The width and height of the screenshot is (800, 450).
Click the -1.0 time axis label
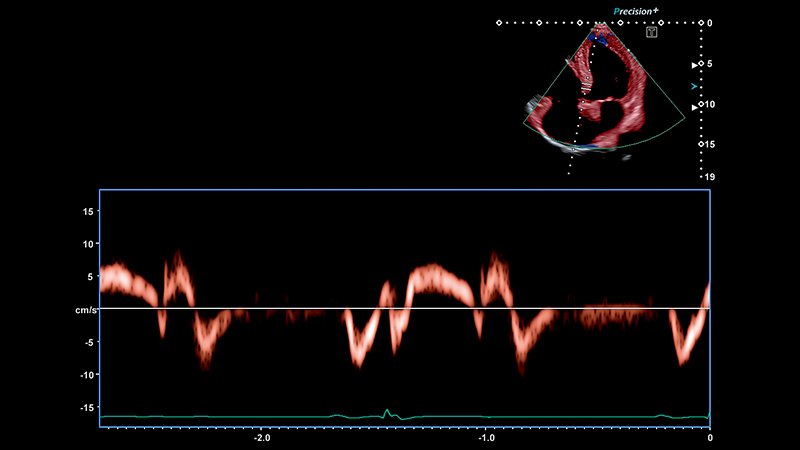(x=486, y=438)
